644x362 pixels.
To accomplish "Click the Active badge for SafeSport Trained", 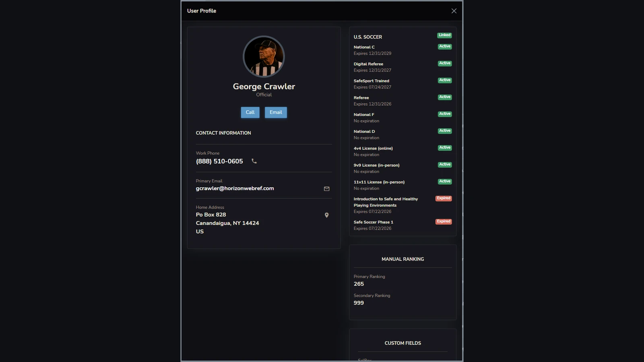I will tap(445, 80).
